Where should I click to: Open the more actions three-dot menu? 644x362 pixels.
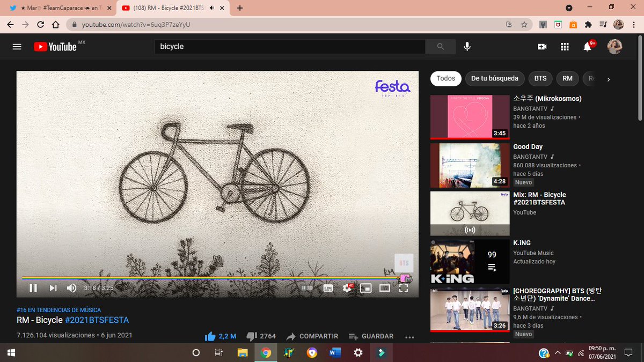[x=409, y=337]
